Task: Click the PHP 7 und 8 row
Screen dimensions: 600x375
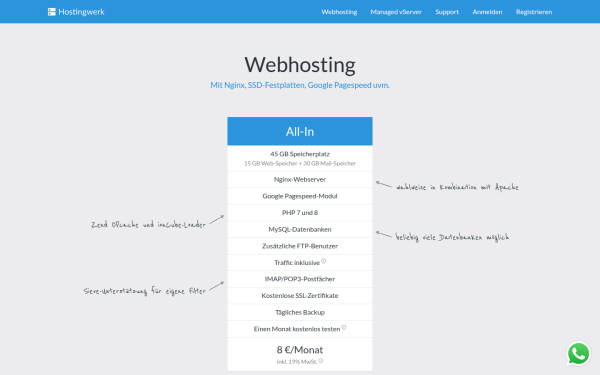Action: (x=300, y=213)
